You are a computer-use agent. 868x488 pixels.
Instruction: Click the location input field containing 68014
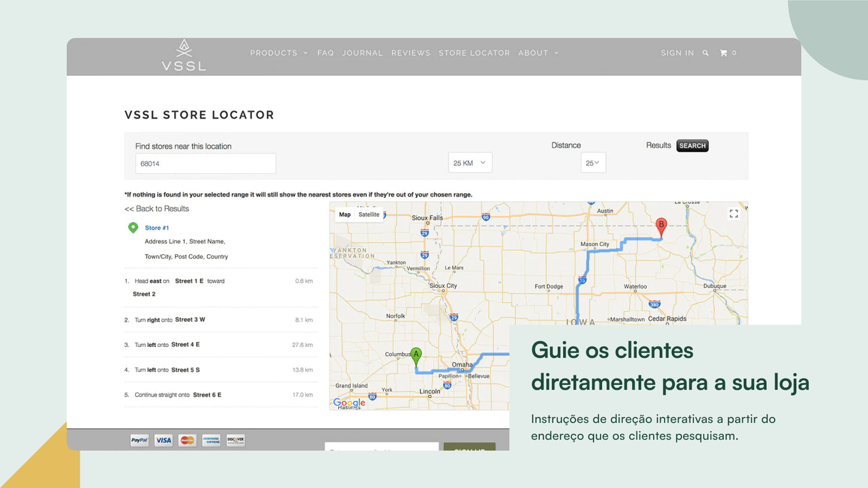click(x=205, y=163)
